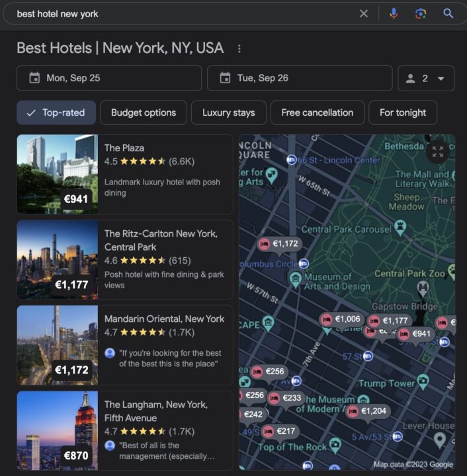The height and width of the screenshot is (476, 467).
Task: Enable the Budget options filter
Action: [x=144, y=112]
